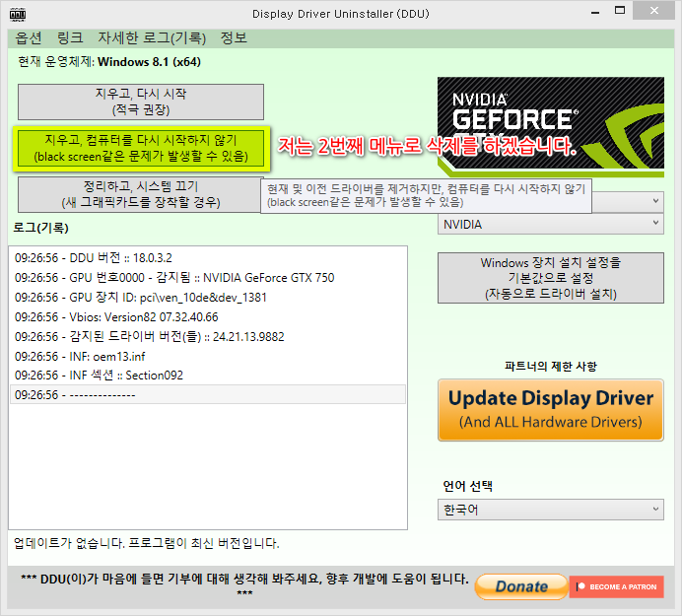This screenshot has width=682, height=616.
Task: Click the Become a Patron button
Action: [x=616, y=586]
